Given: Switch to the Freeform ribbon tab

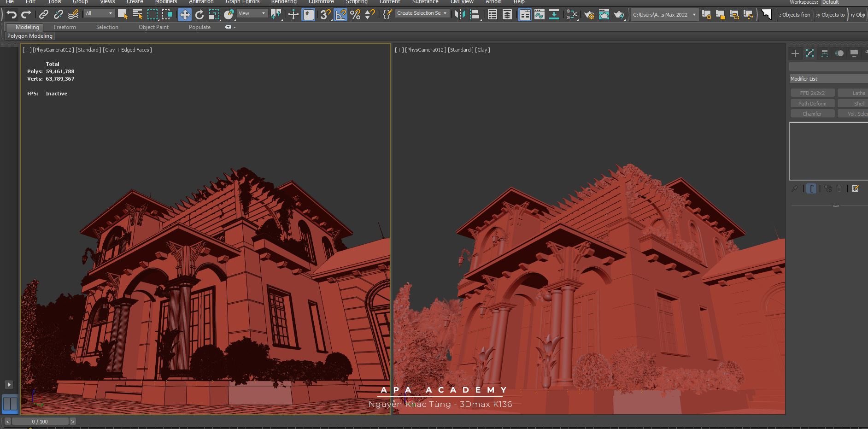Looking at the screenshot, I should [x=65, y=27].
